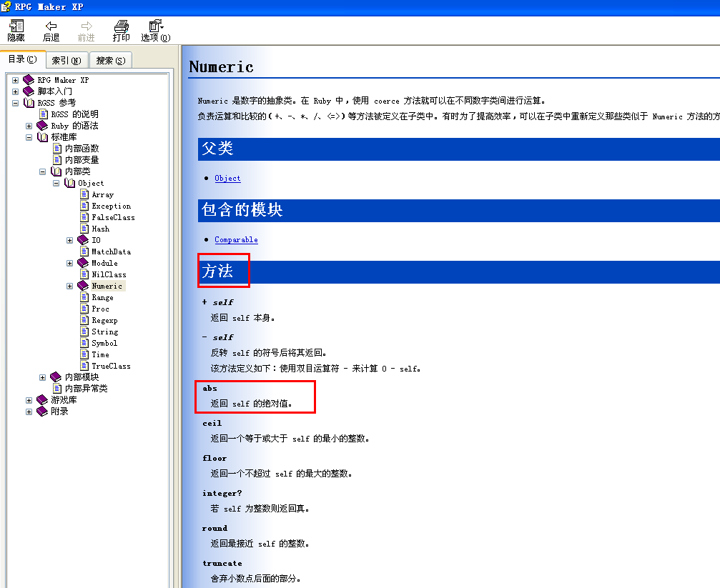
Task: Expand the 游戏库 tree node
Action: pos(29,400)
